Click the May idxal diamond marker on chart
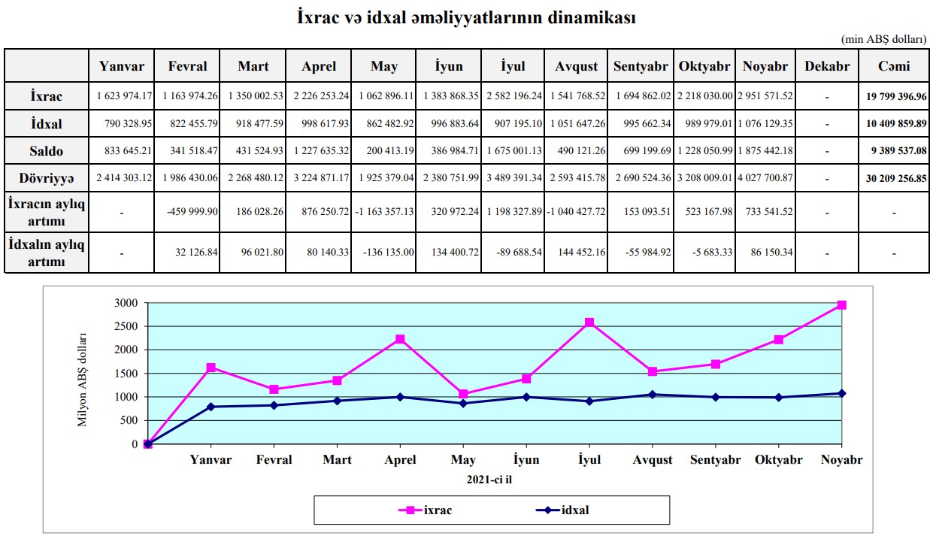The image size is (936, 560). [x=463, y=404]
